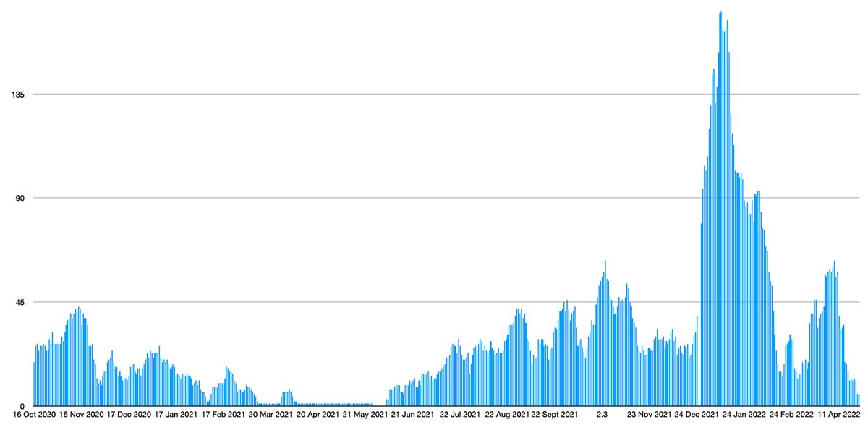Select the x-axis date 22 Sept 2021
Screen dimensions: 868x427
click(x=555, y=415)
